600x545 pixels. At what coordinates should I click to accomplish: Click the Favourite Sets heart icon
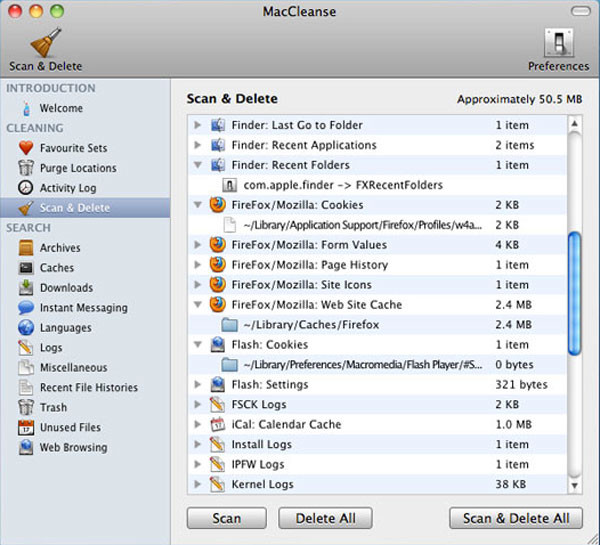(x=26, y=148)
